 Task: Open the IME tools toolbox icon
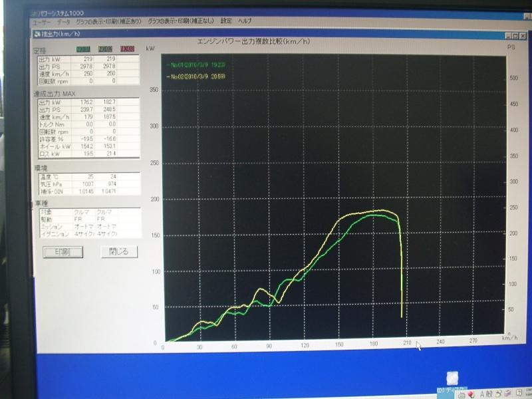[x=507, y=393]
